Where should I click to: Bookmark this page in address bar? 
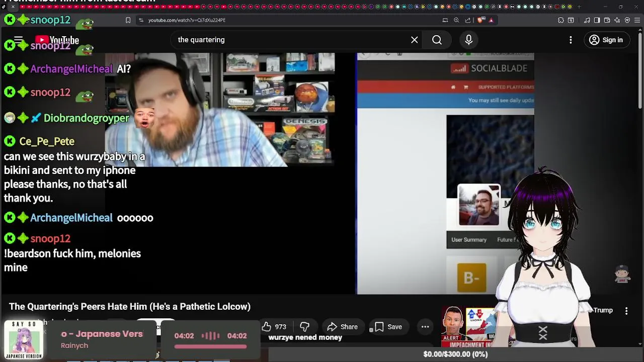coord(128,20)
